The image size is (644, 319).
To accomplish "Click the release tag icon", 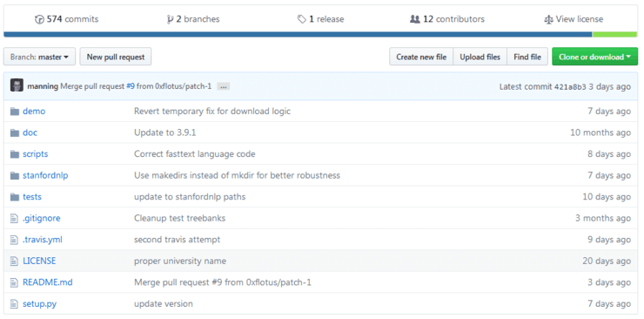I will click(302, 19).
